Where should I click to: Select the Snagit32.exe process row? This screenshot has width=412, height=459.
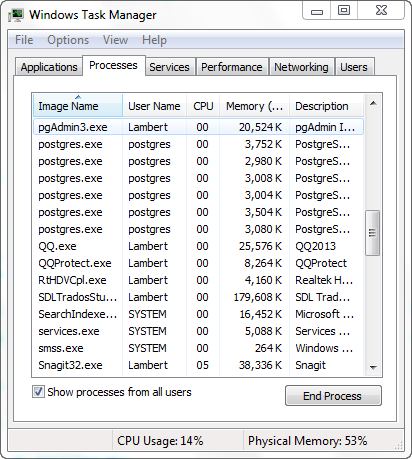tap(198, 365)
